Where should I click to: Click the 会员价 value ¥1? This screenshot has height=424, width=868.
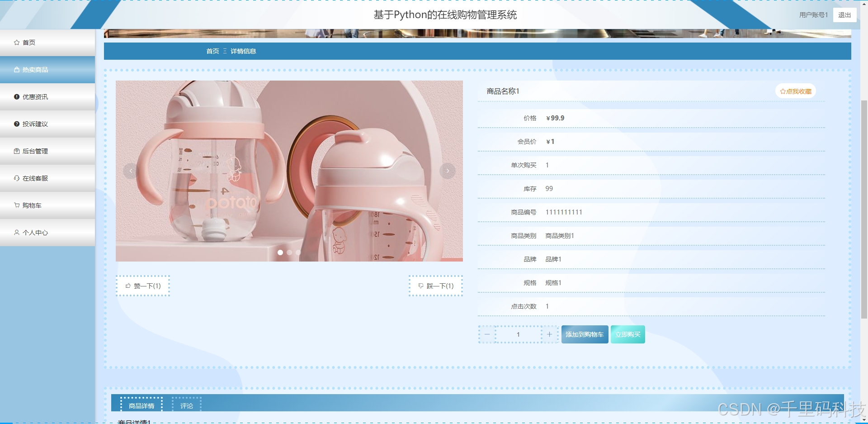click(x=550, y=142)
